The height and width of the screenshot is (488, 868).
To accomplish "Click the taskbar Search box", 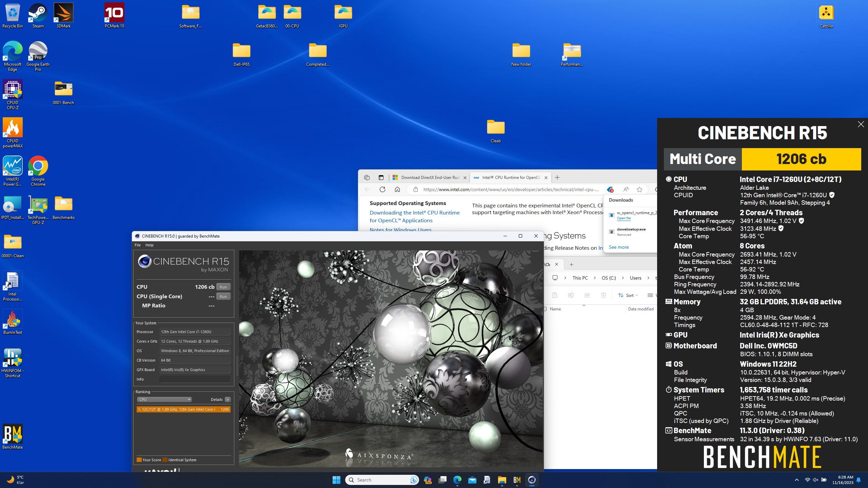I will [x=382, y=480].
